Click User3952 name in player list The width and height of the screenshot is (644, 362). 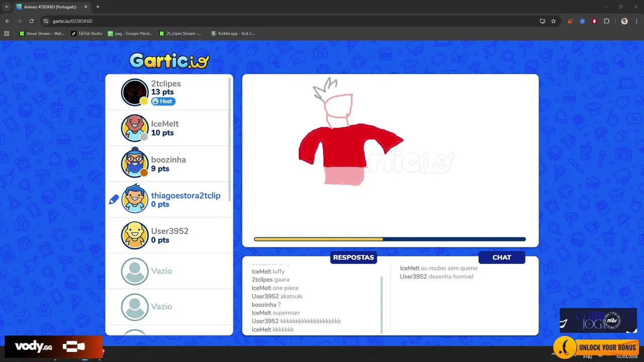pos(170,231)
